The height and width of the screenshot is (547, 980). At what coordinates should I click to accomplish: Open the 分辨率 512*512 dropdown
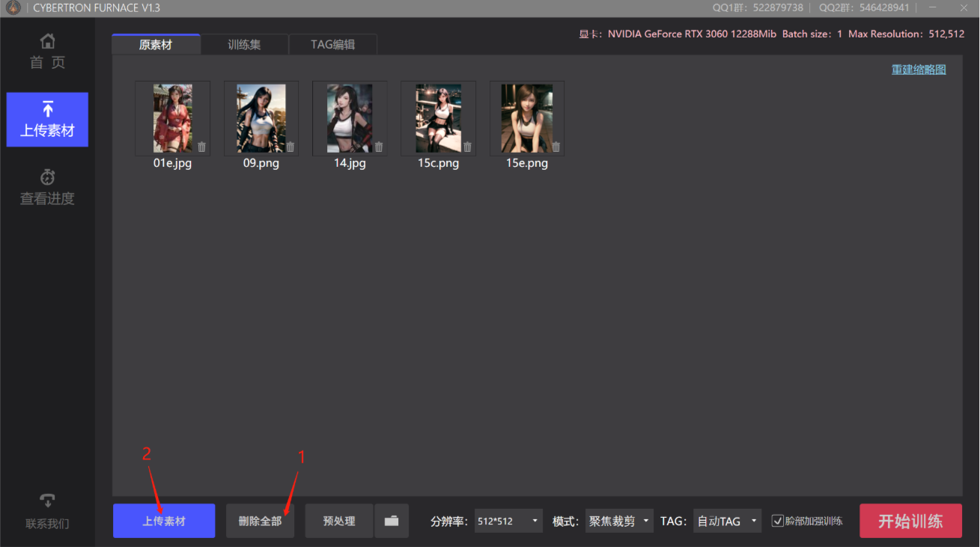(508, 521)
